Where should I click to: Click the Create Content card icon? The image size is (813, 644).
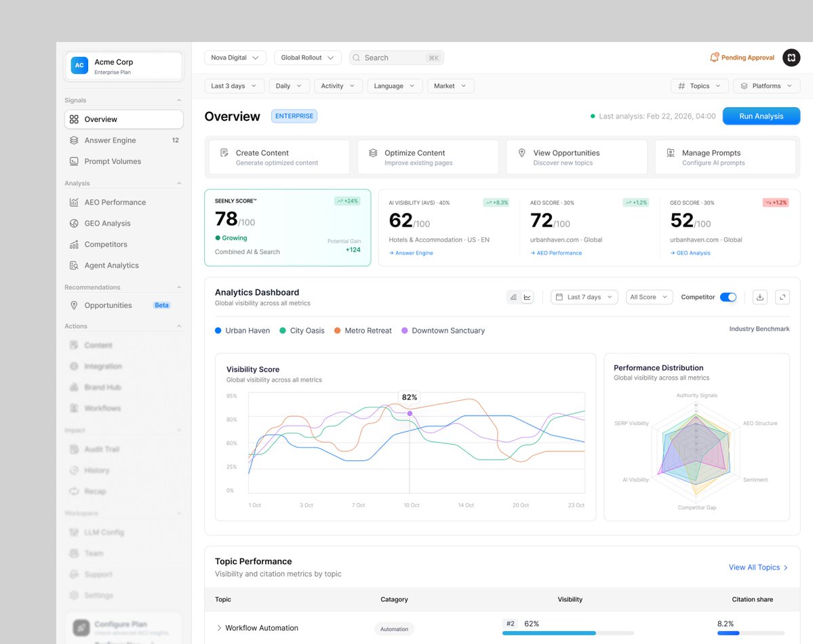[x=224, y=153]
